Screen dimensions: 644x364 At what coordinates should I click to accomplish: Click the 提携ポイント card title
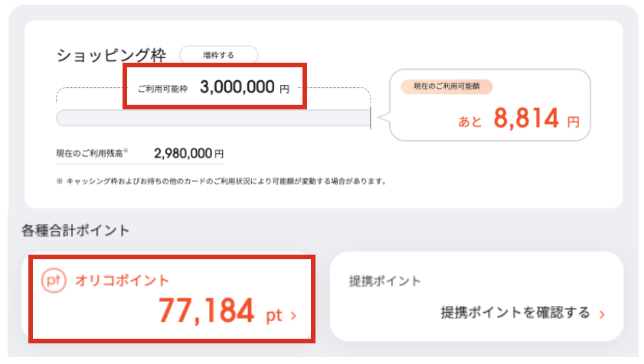pos(385,281)
